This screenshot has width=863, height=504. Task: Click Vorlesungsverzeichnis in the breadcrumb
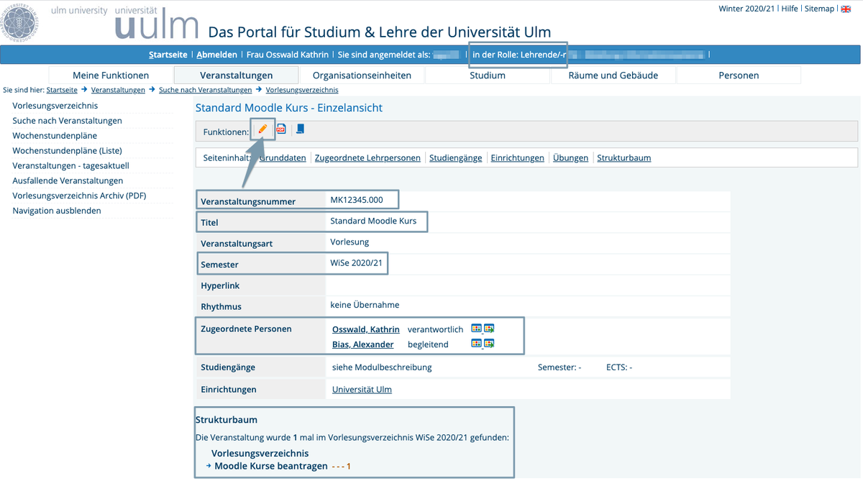tap(302, 90)
